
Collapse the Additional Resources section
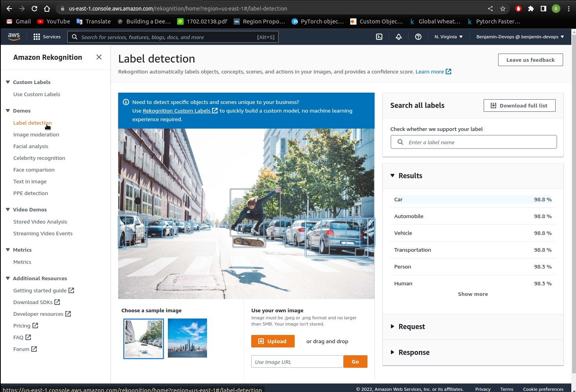point(8,278)
